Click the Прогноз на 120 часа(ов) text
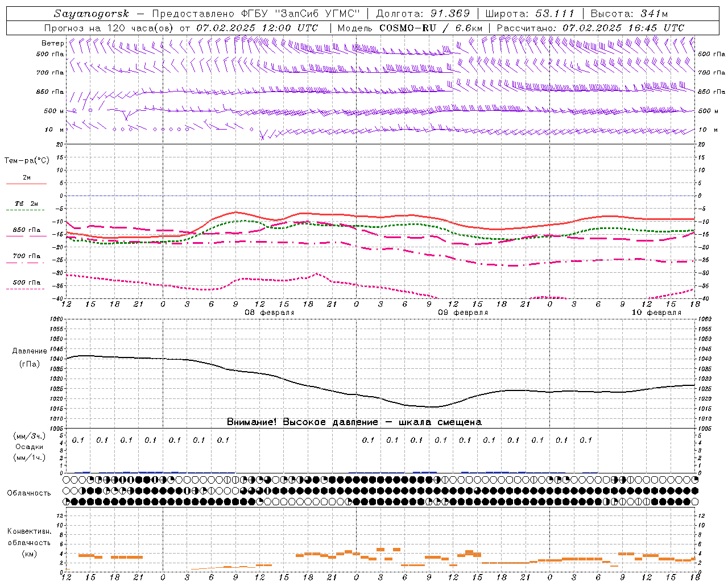This screenshot has width=728, height=582. pyautogui.click(x=109, y=28)
